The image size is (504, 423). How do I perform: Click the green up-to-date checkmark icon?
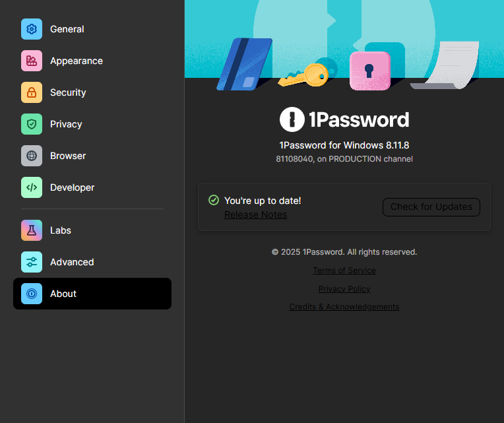pos(214,200)
